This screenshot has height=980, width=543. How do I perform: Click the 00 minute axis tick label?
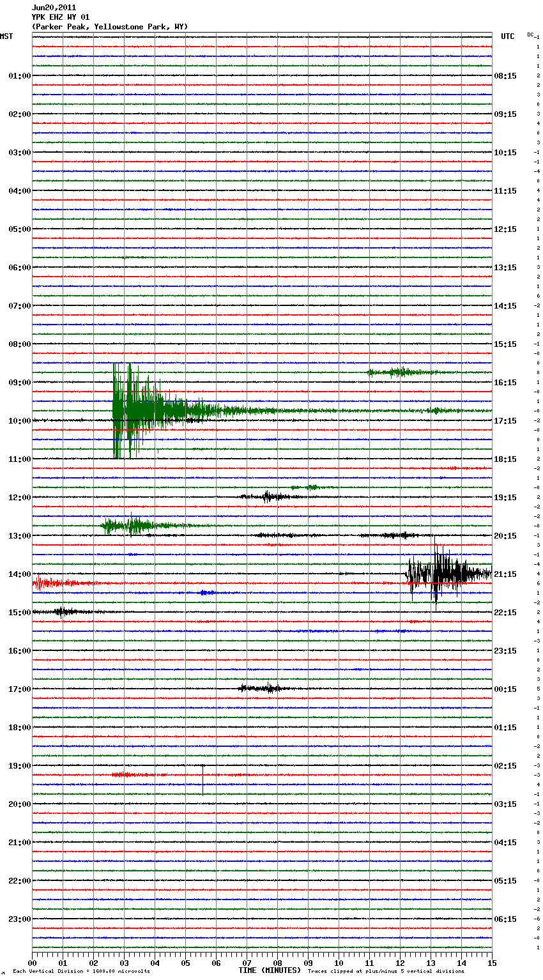coord(32,963)
